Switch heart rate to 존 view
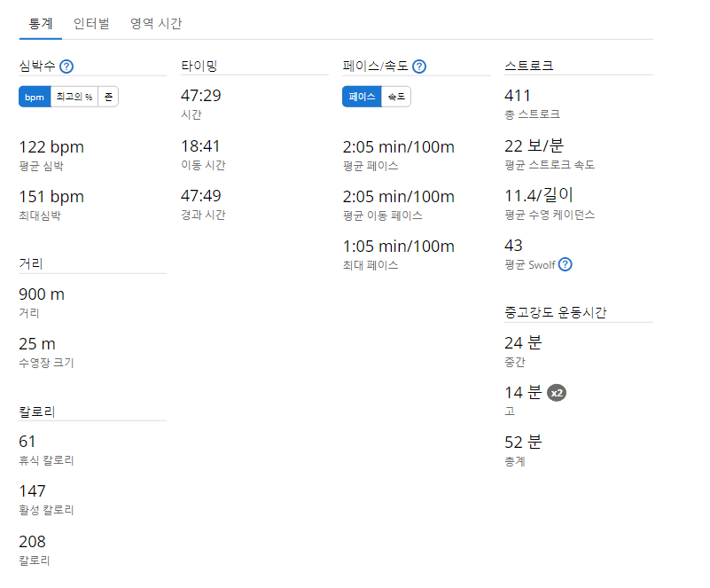The width and height of the screenshot is (710, 588). [x=108, y=97]
